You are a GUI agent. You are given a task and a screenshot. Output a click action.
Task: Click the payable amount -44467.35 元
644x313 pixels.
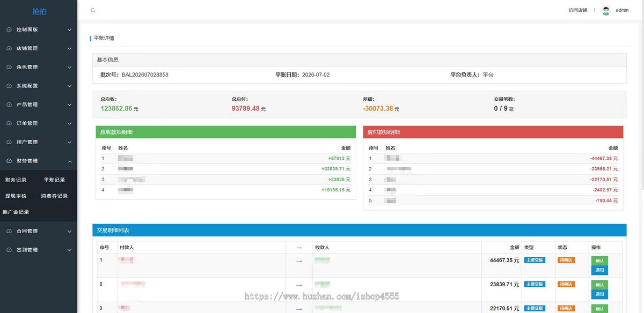click(x=604, y=159)
